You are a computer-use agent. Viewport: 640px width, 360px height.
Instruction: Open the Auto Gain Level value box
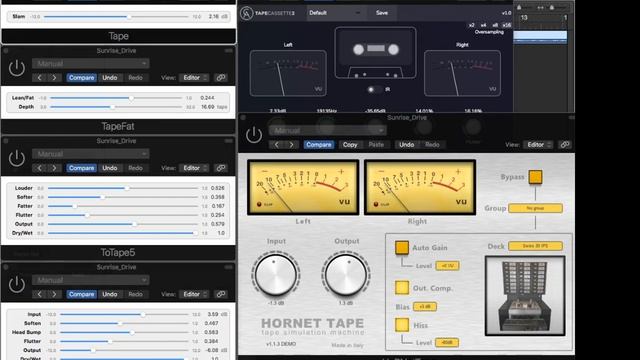(447, 266)
